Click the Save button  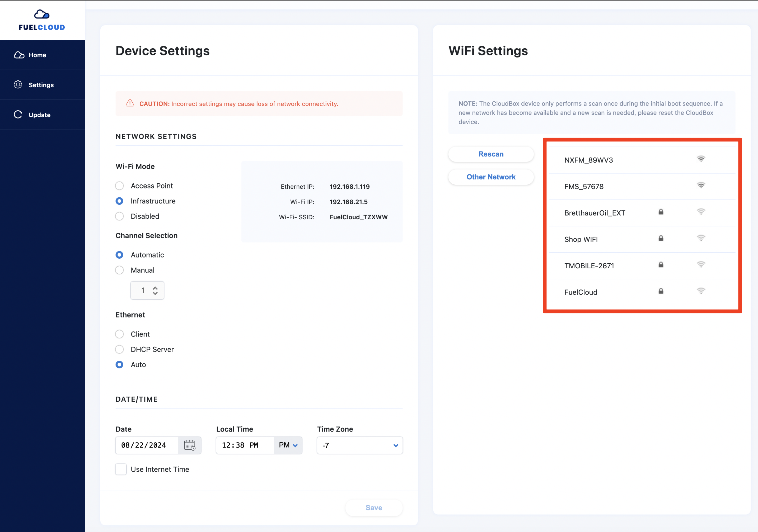tap(374, 508)
